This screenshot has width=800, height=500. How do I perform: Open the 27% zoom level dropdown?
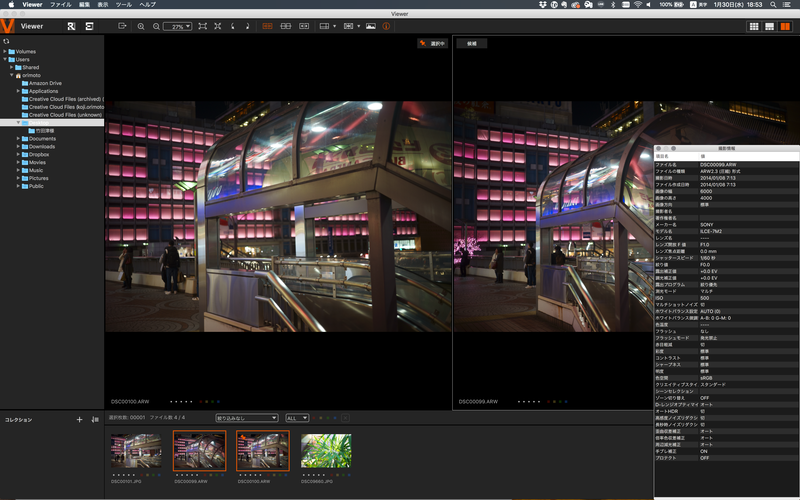(178, 27)
